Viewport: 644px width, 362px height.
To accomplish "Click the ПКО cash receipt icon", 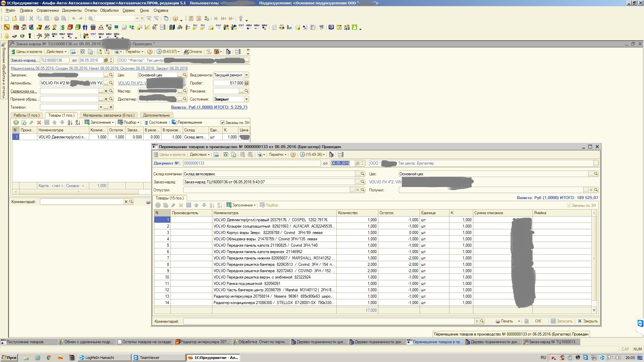I will click(x=195, y=27).
